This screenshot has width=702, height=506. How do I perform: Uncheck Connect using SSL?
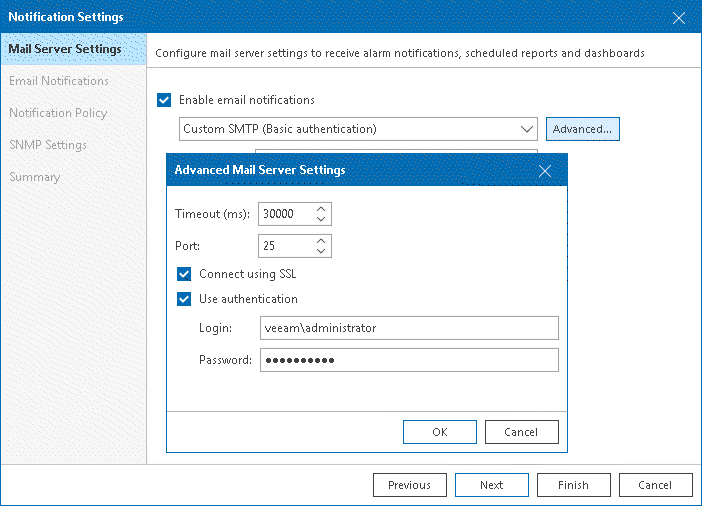click(x=184, y=274)
